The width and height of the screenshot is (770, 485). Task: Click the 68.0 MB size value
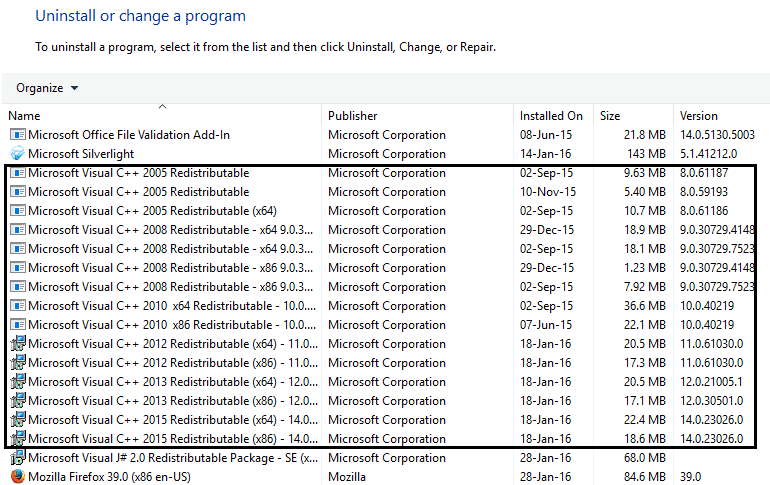pos(645,458)
